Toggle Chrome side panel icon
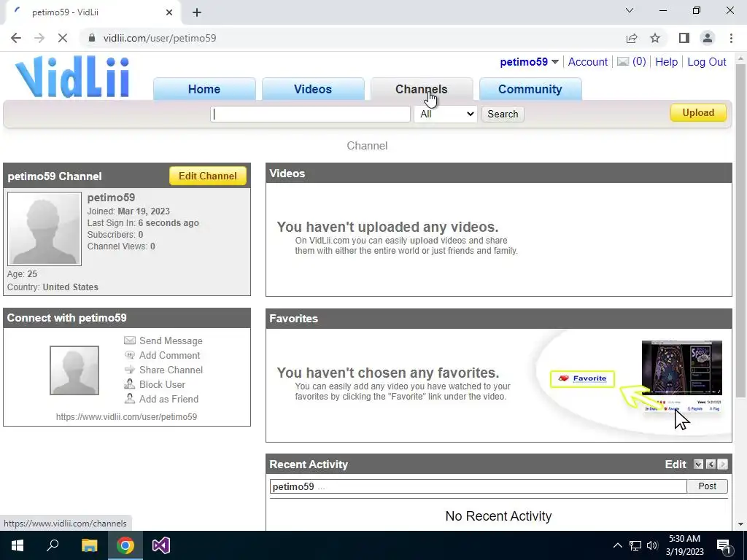Viewport: 747px width, 560px height. click(684, 38)
